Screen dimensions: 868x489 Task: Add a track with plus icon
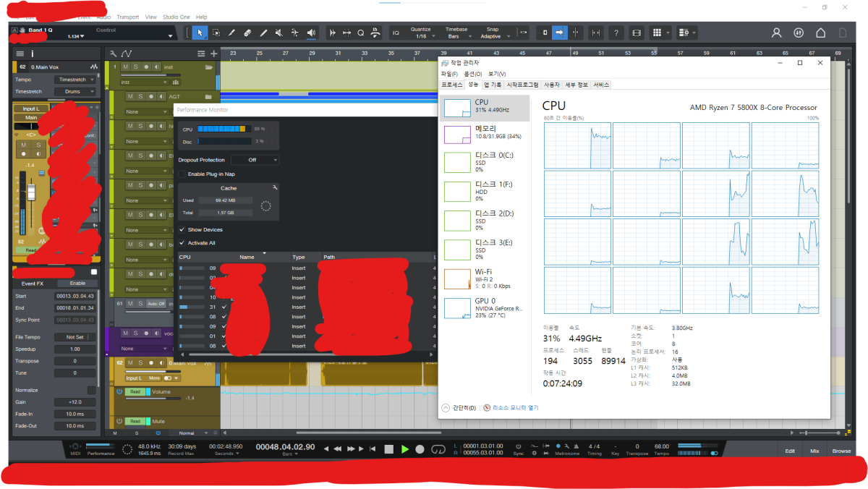click(213, 54)
